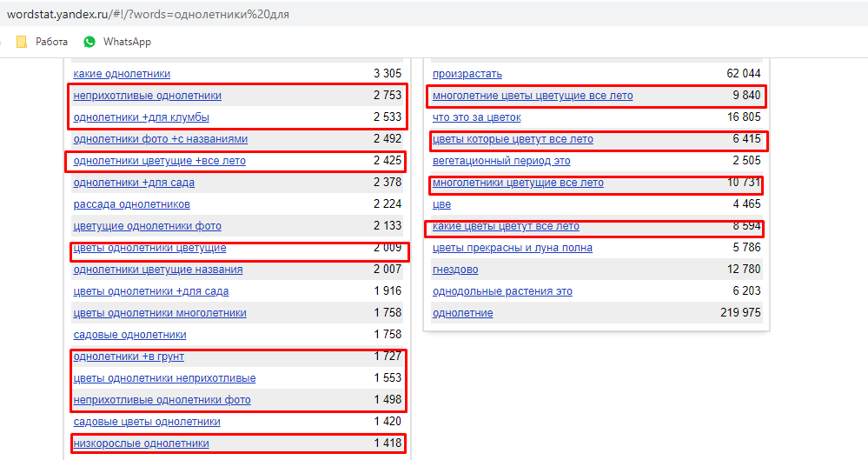
Task: Open цветы прекрасны и луна полна link
Action: [513, 248]
